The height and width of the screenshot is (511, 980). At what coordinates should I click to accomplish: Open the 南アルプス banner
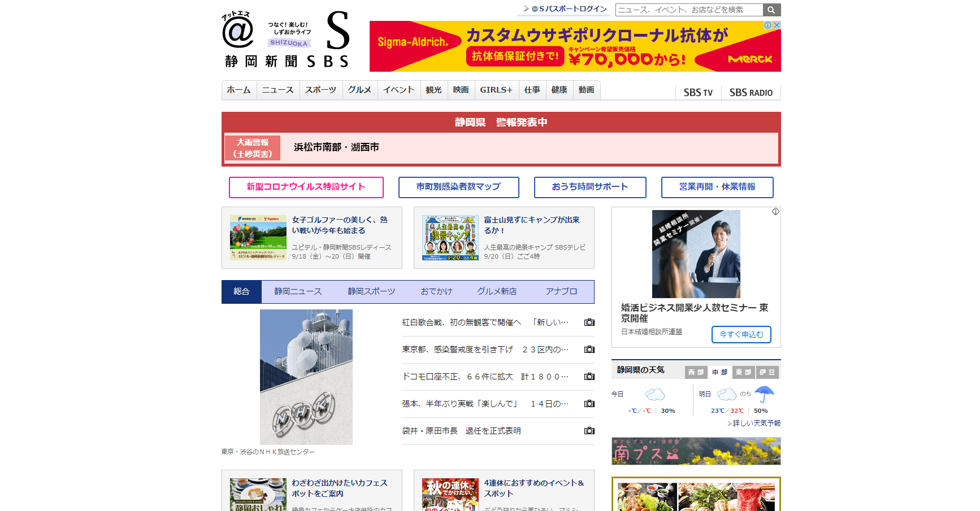pyautogui.click(x=696, y=451)
